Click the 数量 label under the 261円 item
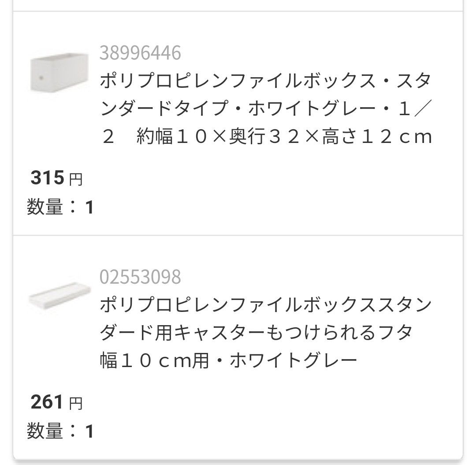Image resolution: width=476 pixels, height=465 pixels. tap(45, 431)
